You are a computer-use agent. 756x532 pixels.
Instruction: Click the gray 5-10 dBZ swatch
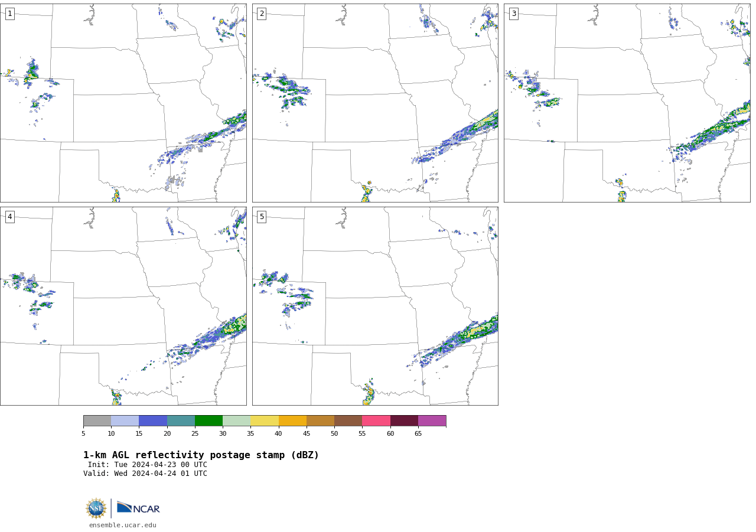pos(97,421)
